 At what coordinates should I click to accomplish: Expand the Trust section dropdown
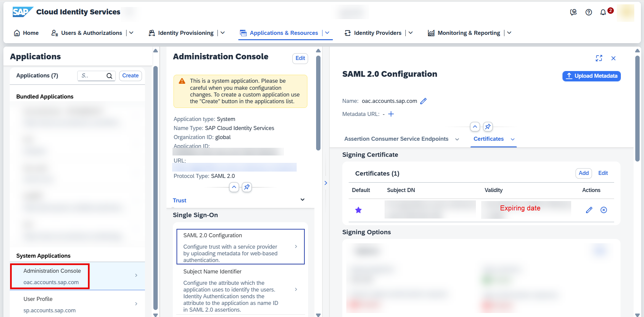[302, 200]
